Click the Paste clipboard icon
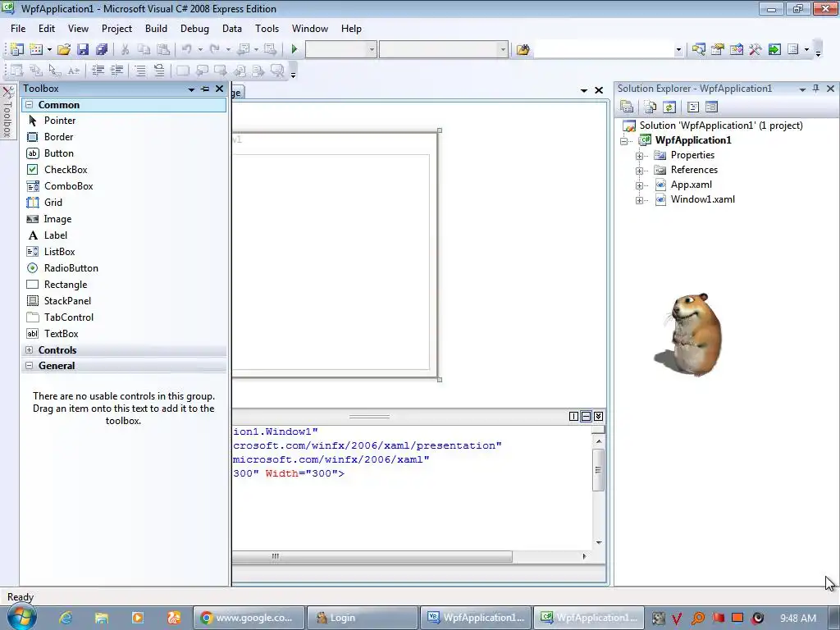The image size is (840, 630). [x=163, y=49]
